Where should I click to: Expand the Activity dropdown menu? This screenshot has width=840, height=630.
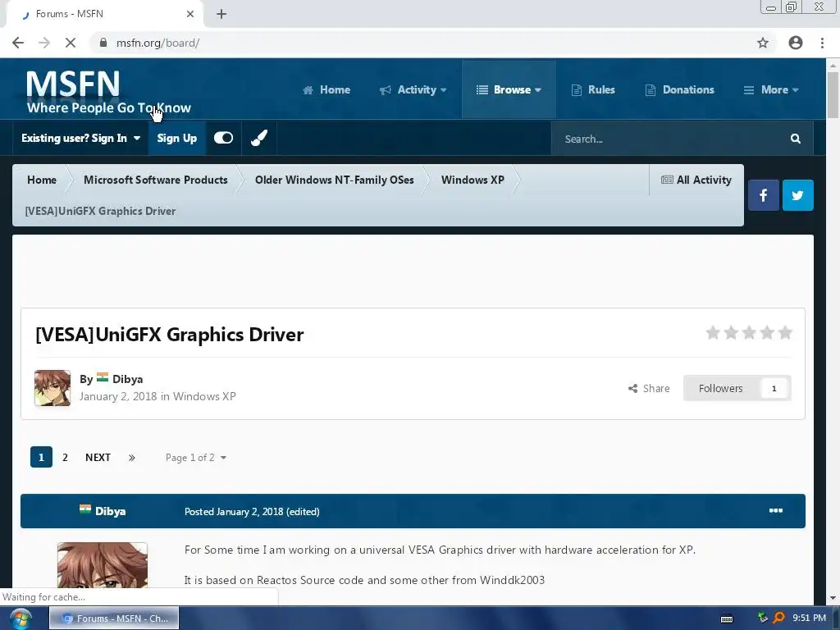[413, 90]
